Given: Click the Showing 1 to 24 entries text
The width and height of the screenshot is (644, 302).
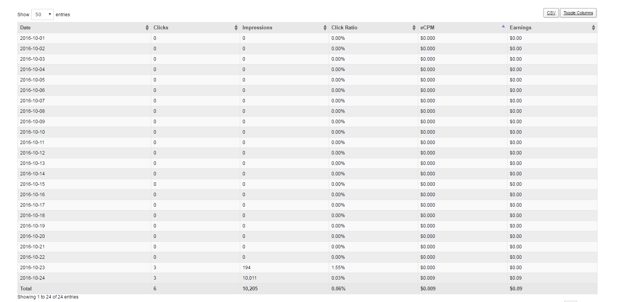Looking at the screenshot, I should coord(48,297).
